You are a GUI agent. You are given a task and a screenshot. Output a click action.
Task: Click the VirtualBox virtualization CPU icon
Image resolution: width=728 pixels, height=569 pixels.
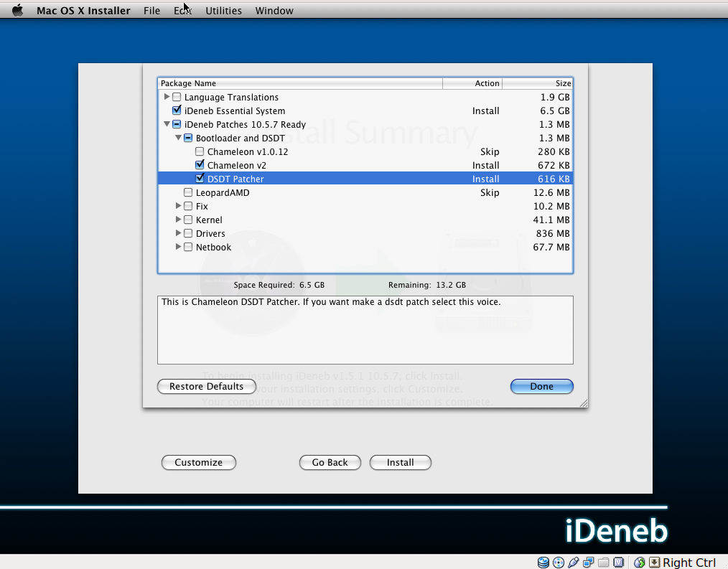click(618, 563)
